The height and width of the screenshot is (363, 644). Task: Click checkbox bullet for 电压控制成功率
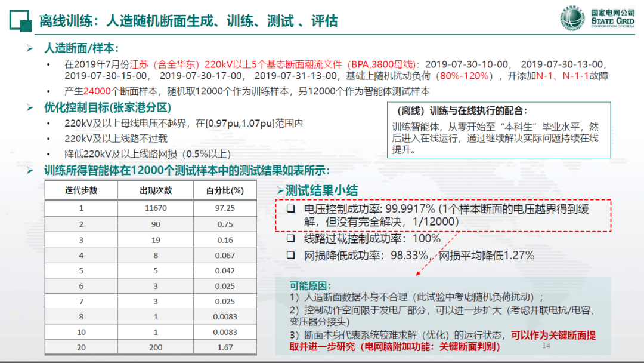(x=291, y=208)
